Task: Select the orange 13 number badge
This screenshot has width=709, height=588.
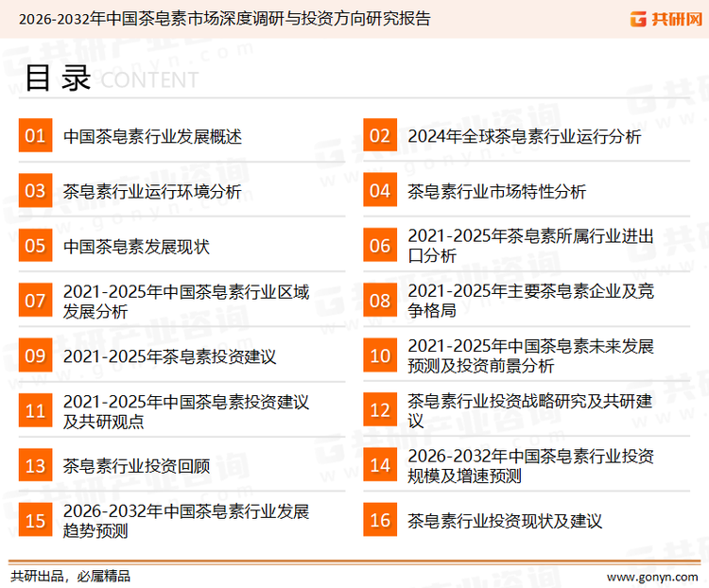Action: (35, 466)
